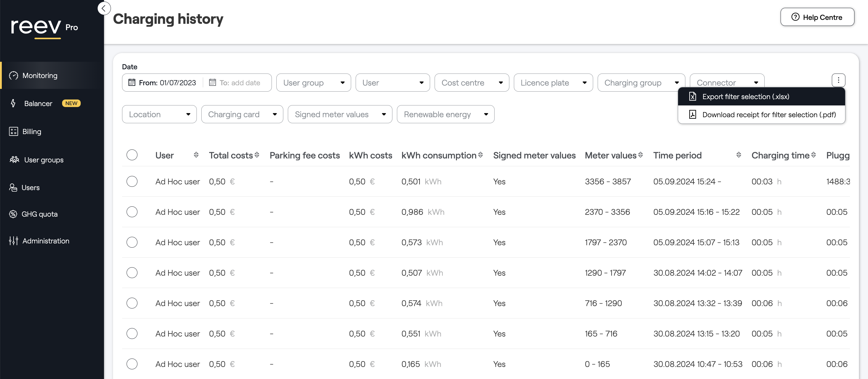Choose Export filter selection (.xlsx)
Screen dimensions: 868x379
[x=745, y=97]
